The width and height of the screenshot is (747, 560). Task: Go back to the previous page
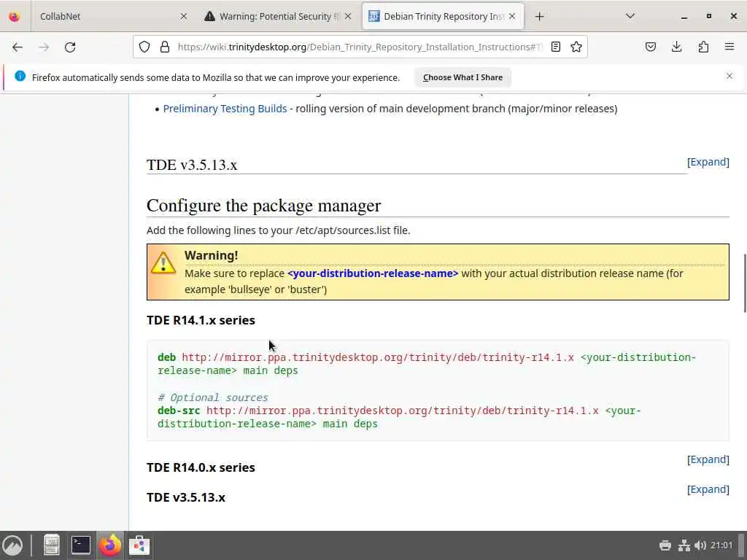tap(18, 47)
